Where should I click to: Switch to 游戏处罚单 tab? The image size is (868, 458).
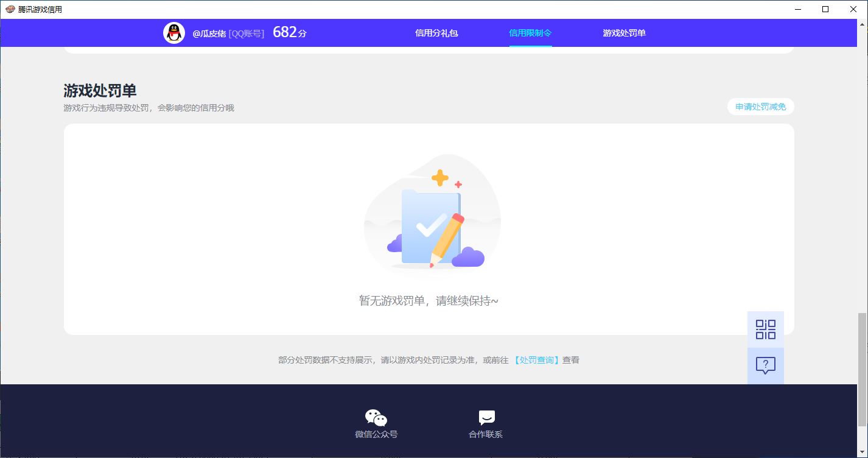coord(624,33)
